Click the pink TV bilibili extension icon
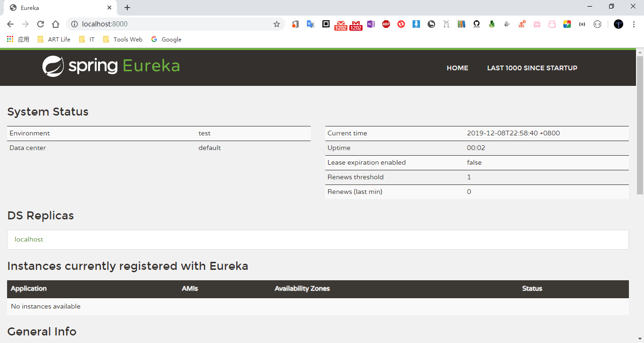644x343 pixels. [537, 24]
